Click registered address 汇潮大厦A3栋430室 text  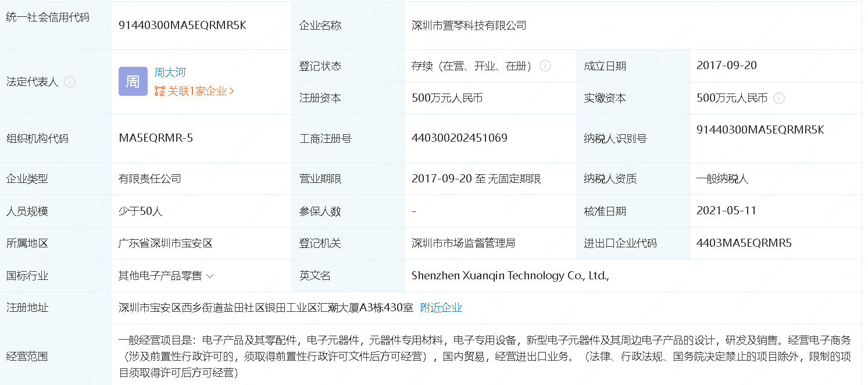point(366,308)
